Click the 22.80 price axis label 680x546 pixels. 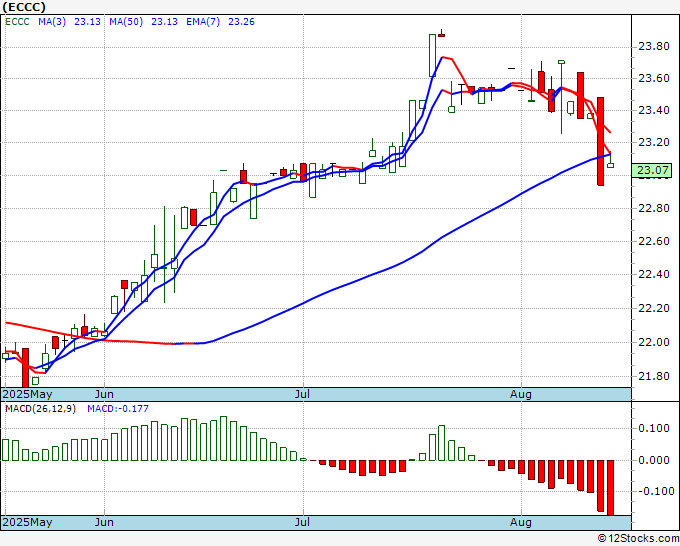654,209
